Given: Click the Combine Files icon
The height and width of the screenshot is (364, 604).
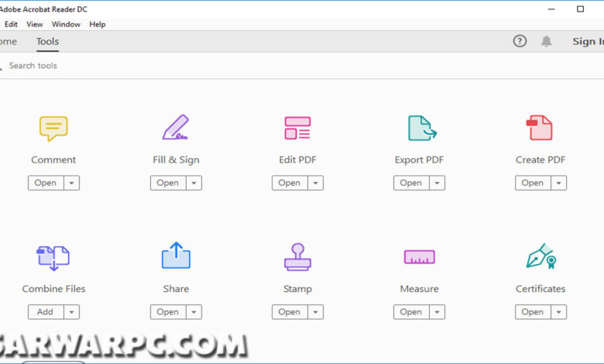Looking at the screenshot, I should [53, 258].
